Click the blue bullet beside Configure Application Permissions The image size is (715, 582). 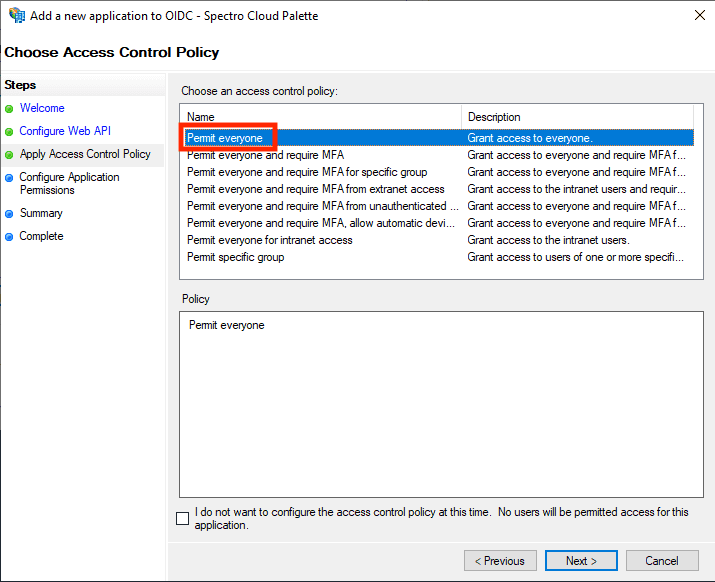tap(9, 178)
